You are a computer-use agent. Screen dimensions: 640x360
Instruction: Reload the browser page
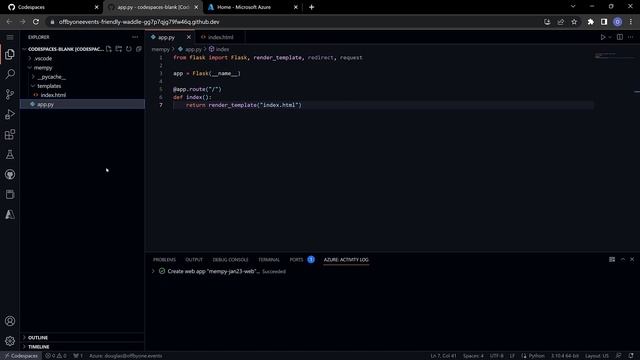[36, 22]
